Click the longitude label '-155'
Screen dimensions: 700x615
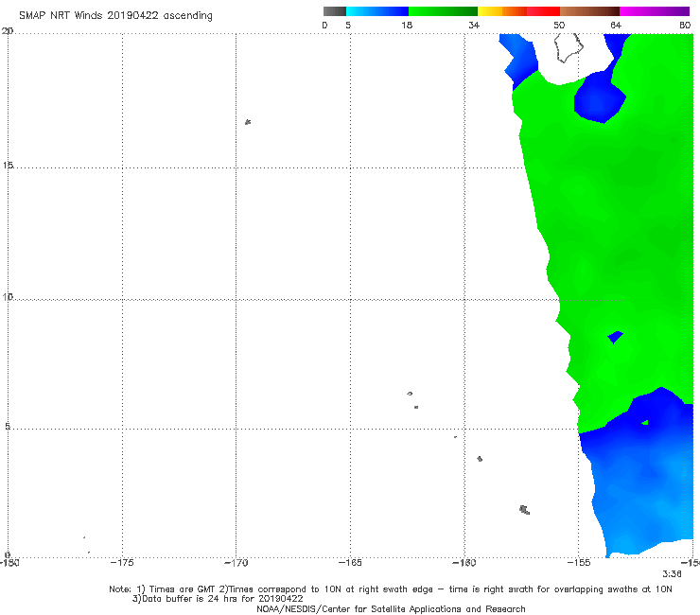pyautogui.click(x=579, y=563)
